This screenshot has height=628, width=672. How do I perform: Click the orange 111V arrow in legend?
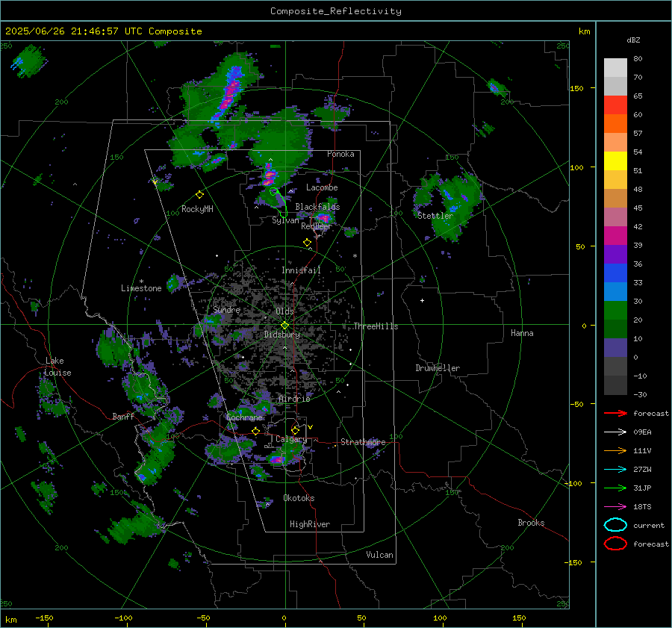point(615,450)
